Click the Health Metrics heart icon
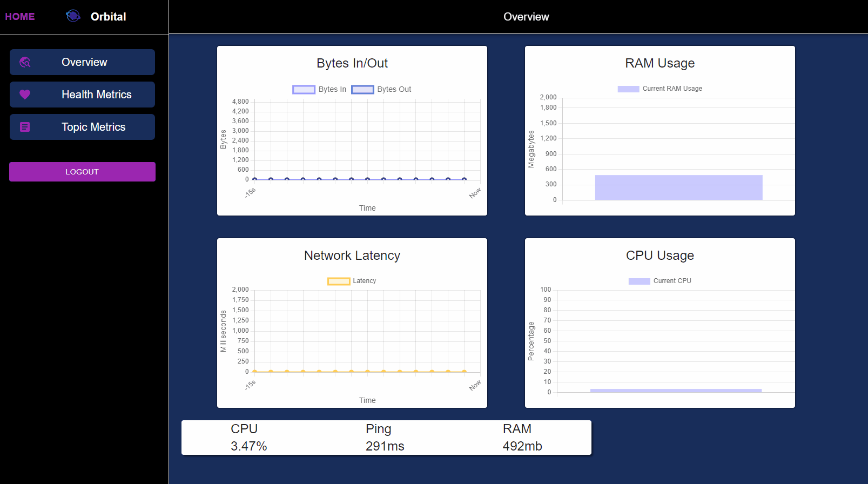Image resolution: width=868 pixels, height=484 pixels. pyautogui.click(x=25, y=95)
